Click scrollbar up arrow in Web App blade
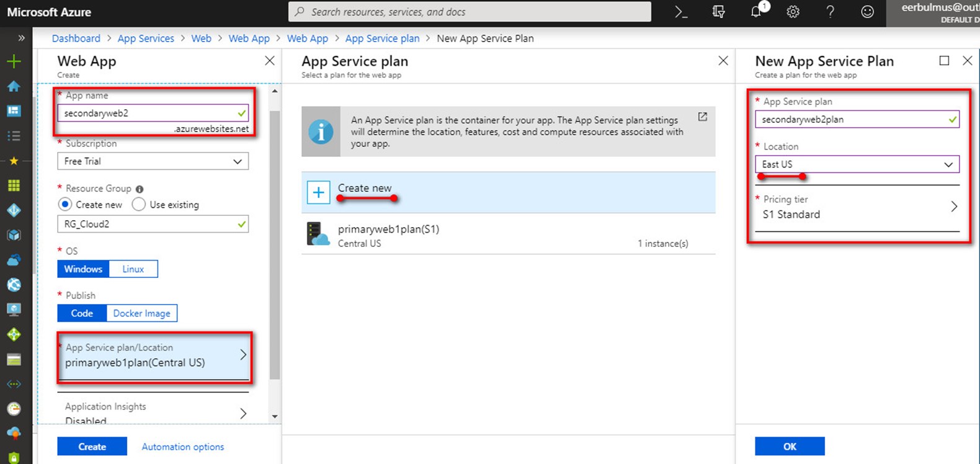 point(275,91)
